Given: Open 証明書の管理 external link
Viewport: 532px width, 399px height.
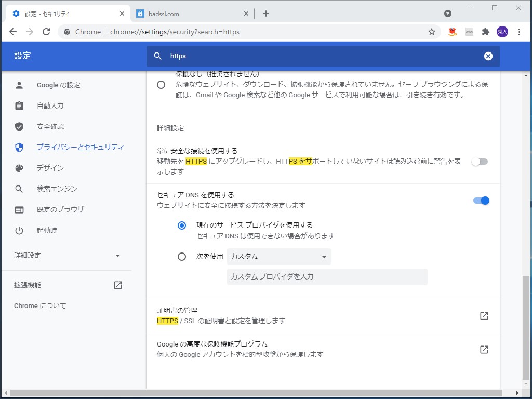Looking at the screenshot, I should coord(484,315).
